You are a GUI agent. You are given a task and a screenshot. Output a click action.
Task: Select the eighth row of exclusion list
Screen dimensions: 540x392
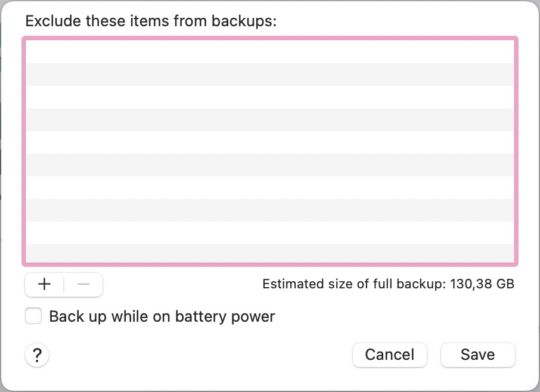pos(269,210)
